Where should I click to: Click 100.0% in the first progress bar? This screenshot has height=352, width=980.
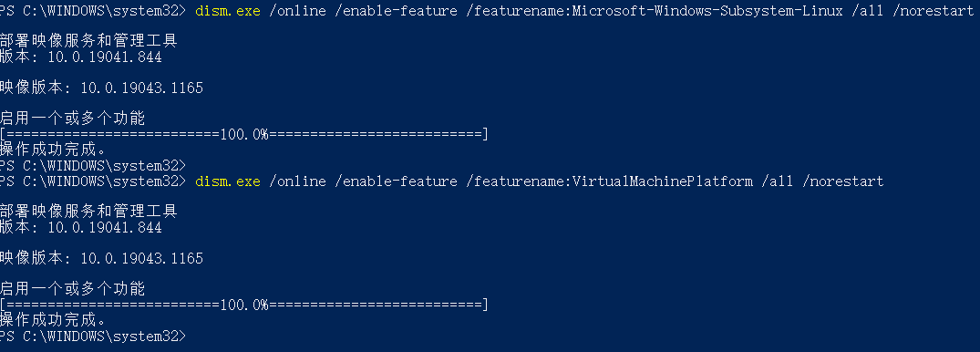click(243, 134)
